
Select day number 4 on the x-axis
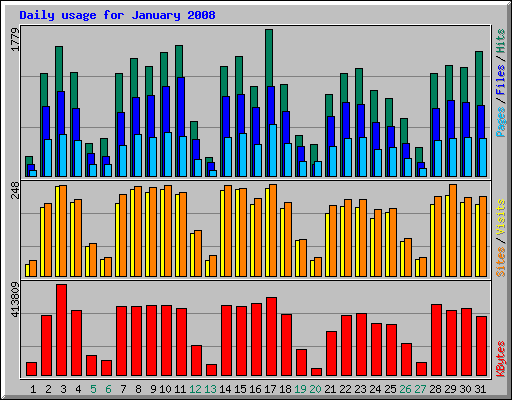point(78,389)
